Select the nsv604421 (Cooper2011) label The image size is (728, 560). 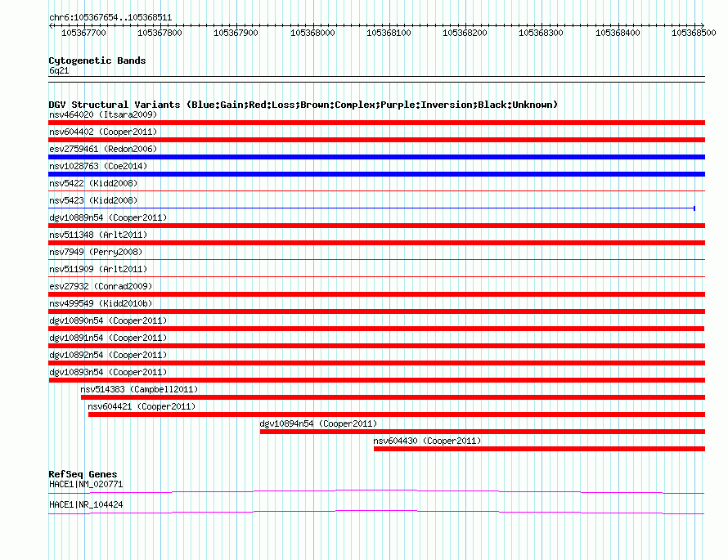[x=142, y=406]
